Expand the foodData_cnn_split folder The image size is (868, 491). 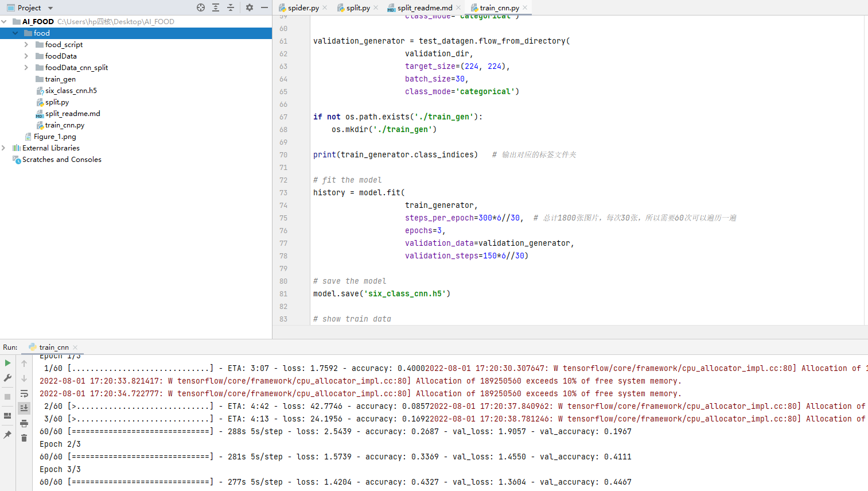tap(26, 67)
